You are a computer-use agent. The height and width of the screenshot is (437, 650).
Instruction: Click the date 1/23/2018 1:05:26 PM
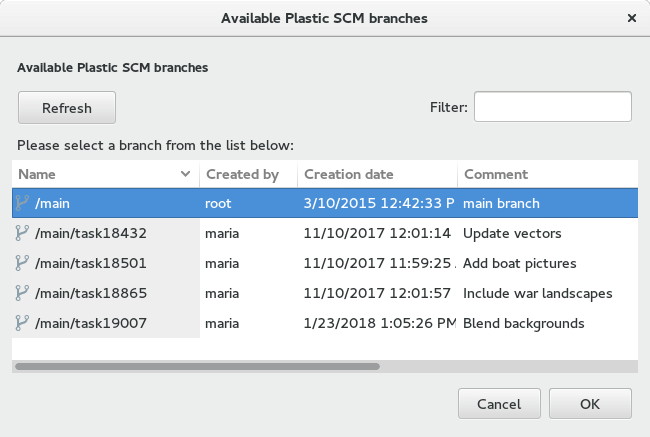(x=379, y=323)
